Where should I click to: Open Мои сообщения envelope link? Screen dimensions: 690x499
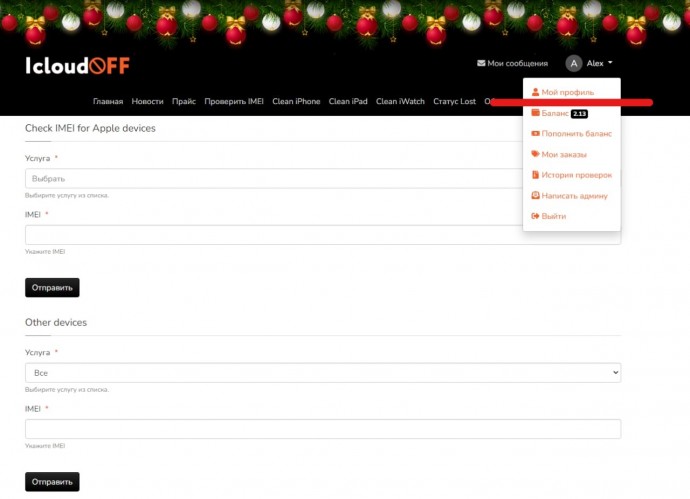(512, 63)
